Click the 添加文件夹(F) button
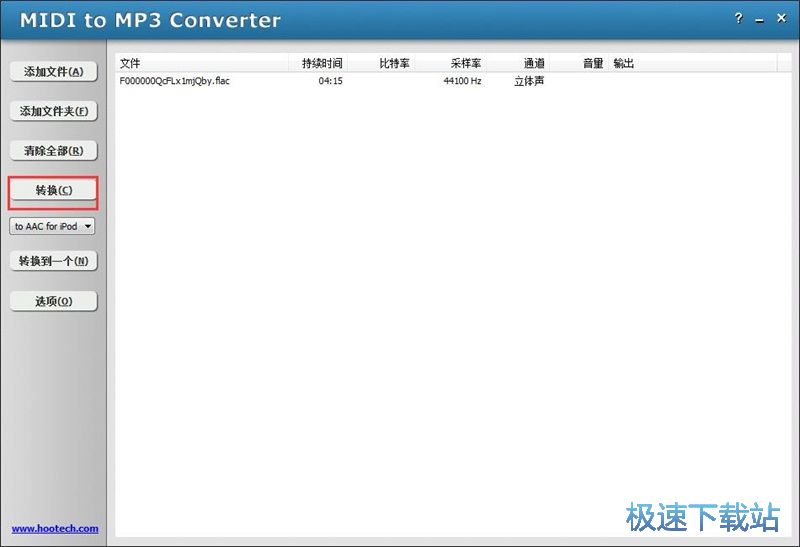The image size is (800, 547). pyautogui.click(x=54, y=111)
